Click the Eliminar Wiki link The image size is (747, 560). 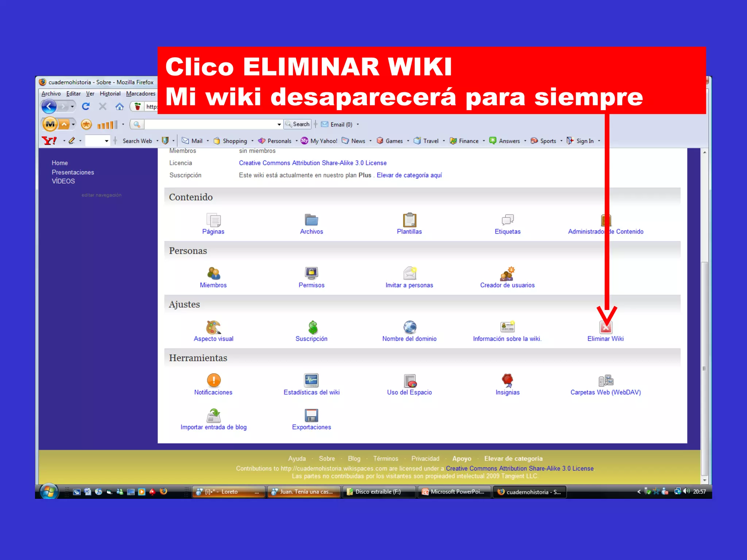click(x=605, y=339)
